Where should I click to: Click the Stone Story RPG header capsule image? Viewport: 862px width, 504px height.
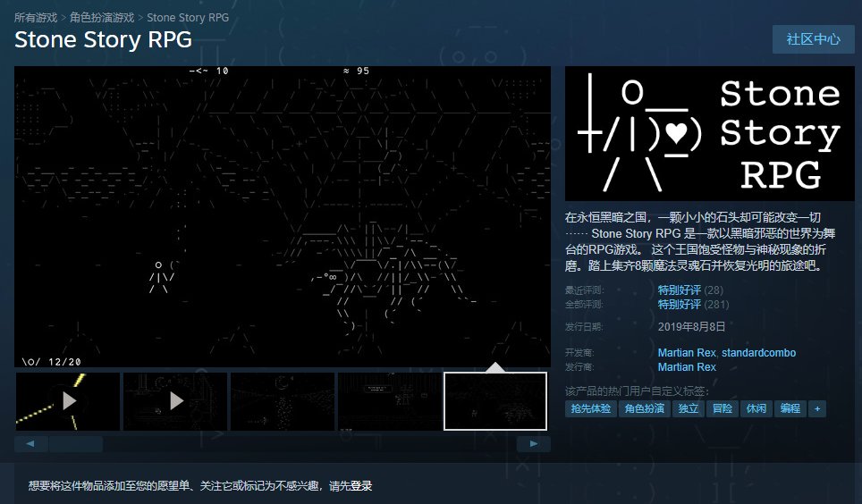pyautogui.click(x=710, y=133)
